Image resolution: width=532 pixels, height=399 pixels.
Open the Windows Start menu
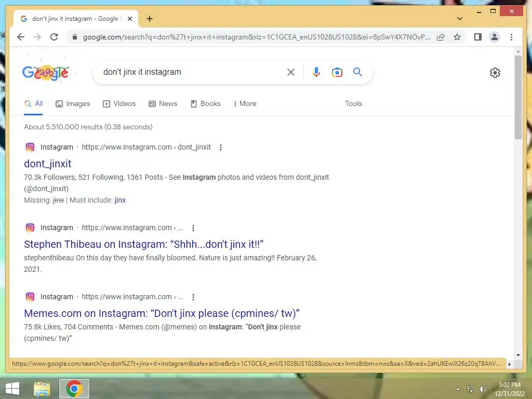point(12,389)
